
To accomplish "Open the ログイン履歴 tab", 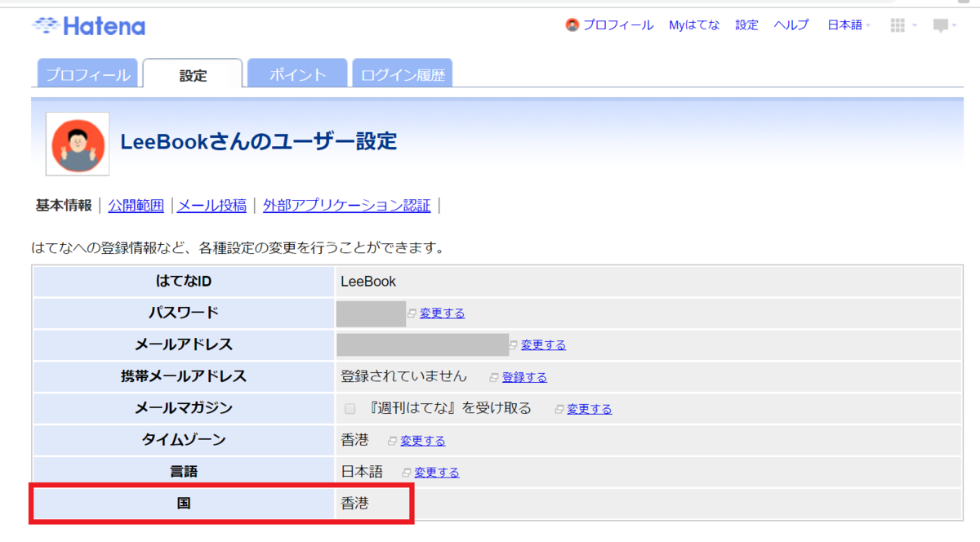I will 403,74.
